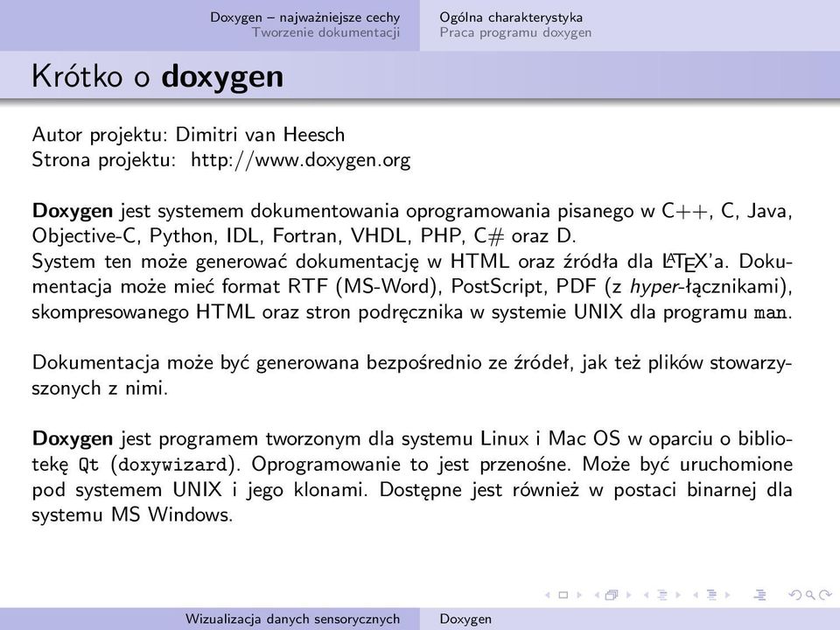The width and height of the screenshot is (840, 630).
Task: Open section 'Doxygen – najważniejsze cechy'
Action: (x=304, y=17)
